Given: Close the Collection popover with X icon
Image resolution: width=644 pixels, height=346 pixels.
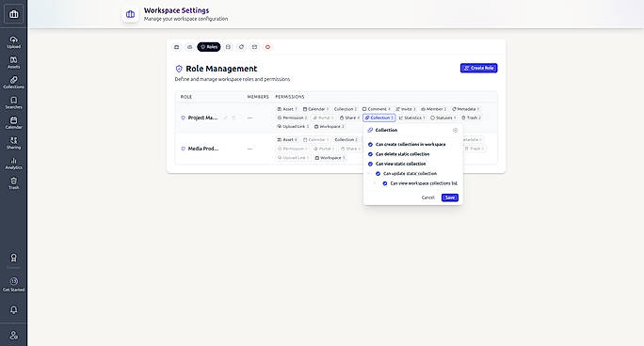Looking at the screenshot, I should point(455,130).
